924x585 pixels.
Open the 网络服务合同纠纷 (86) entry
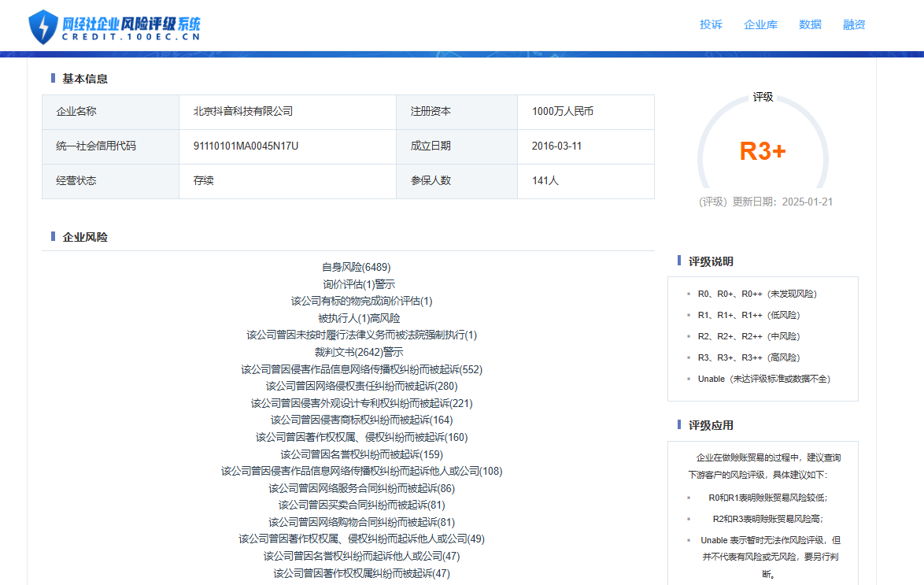(361, 488)
